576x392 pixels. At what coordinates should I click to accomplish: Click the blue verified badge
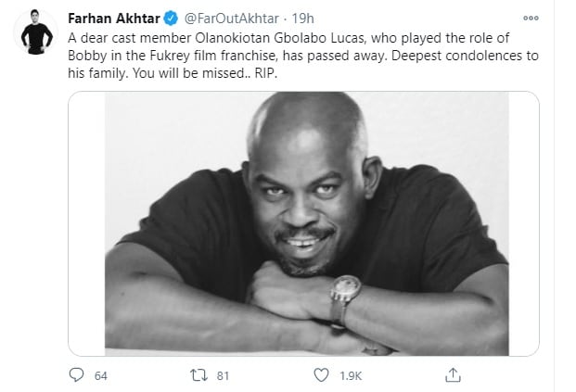coord(171,19)
